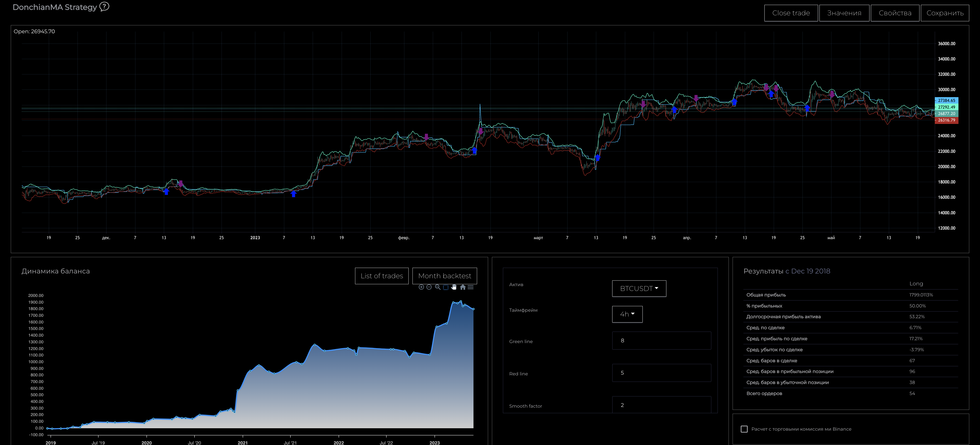Click the Сред. баров в сделке row label
This screenshot has width=980, height=445.
tap(772, 361)
